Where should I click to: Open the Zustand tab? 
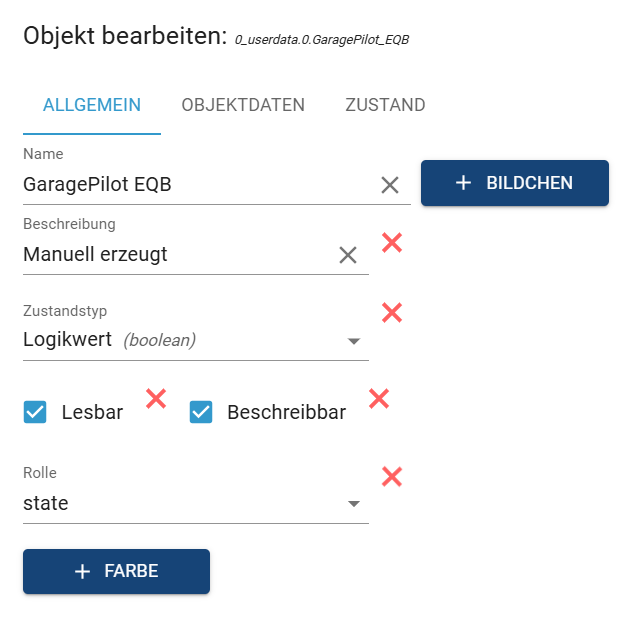coord(385,105)
